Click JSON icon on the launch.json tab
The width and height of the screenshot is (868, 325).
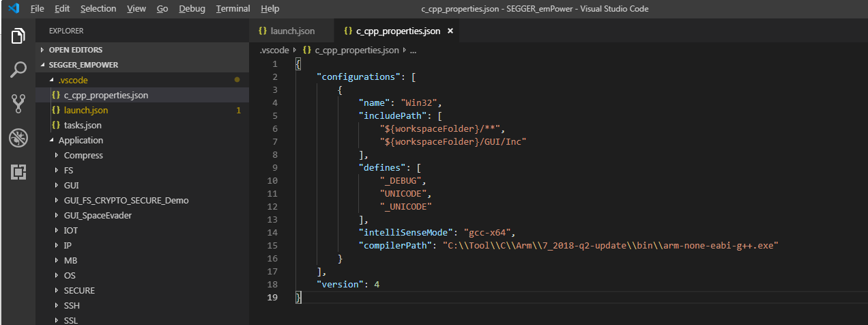[x=262, y=31]
